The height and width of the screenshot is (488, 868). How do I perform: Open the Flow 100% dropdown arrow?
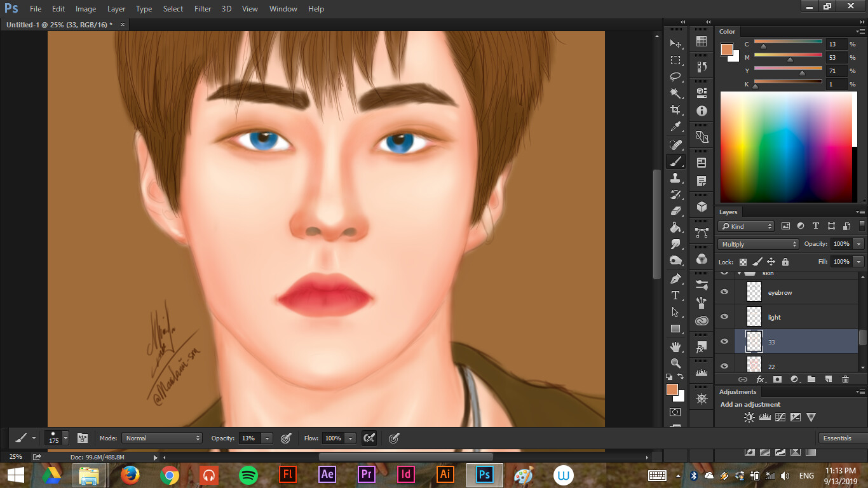(350, 438)
